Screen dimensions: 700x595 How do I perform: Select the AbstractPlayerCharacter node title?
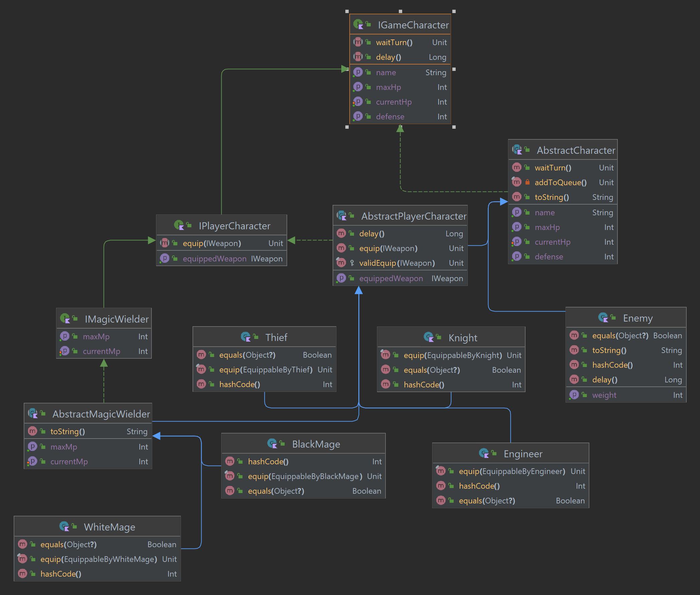point(414,216)
